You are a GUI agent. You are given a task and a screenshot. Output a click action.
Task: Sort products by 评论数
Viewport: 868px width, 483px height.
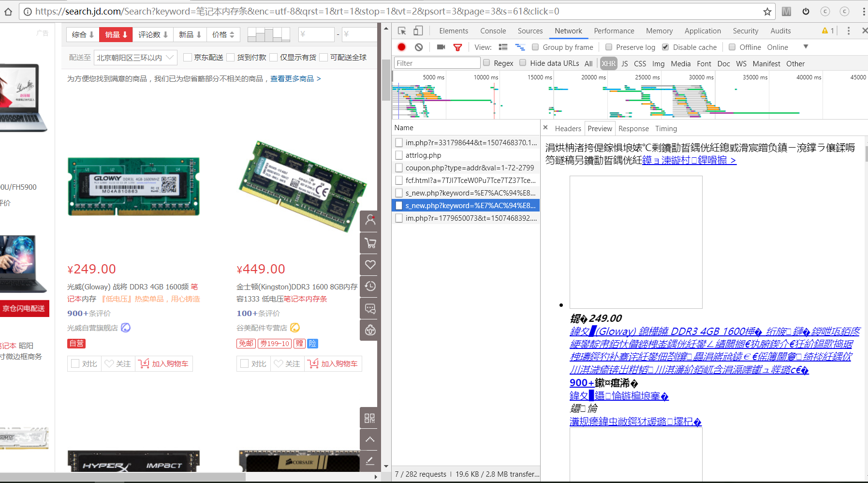point(153,34)
